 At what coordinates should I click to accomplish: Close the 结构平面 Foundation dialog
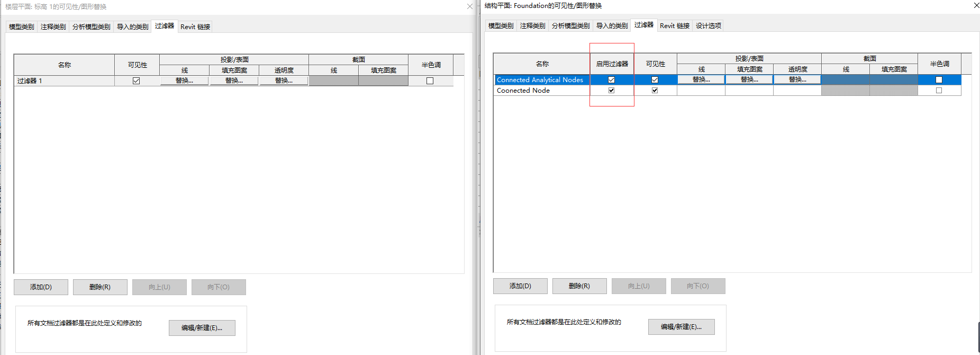coord(976,5)
